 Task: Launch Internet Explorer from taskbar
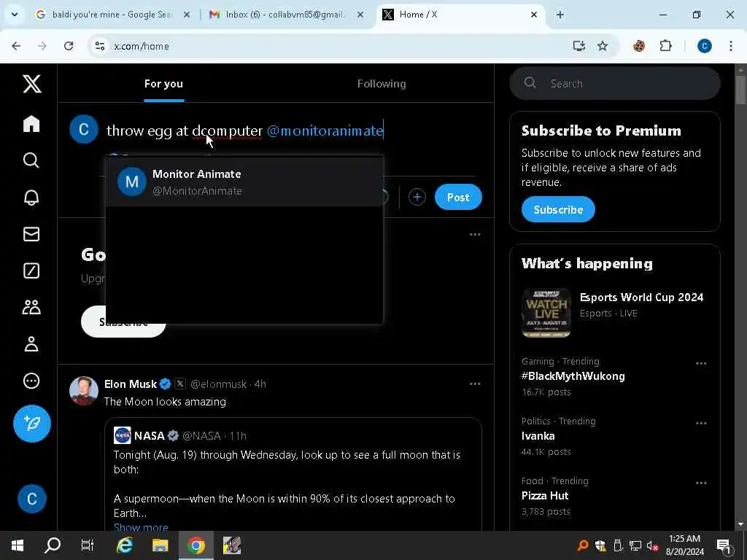[125, 545]
